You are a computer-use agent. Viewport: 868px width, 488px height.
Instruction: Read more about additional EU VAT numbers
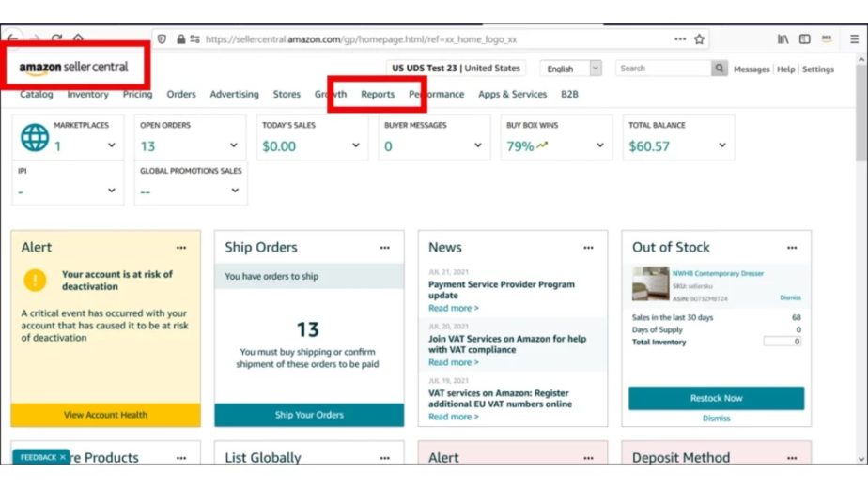click(454, 417)
